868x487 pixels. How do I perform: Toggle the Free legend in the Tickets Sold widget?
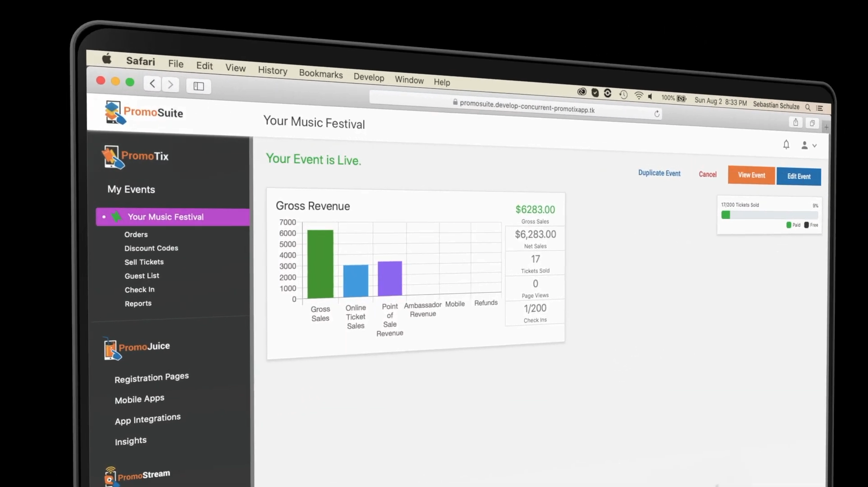coord(809,224)
